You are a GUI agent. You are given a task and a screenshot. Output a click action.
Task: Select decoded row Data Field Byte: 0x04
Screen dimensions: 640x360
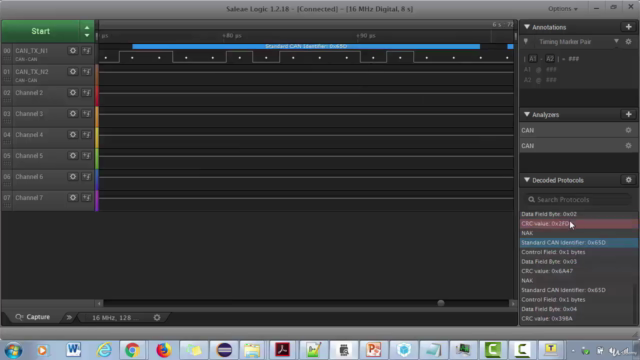click(578, 309)
